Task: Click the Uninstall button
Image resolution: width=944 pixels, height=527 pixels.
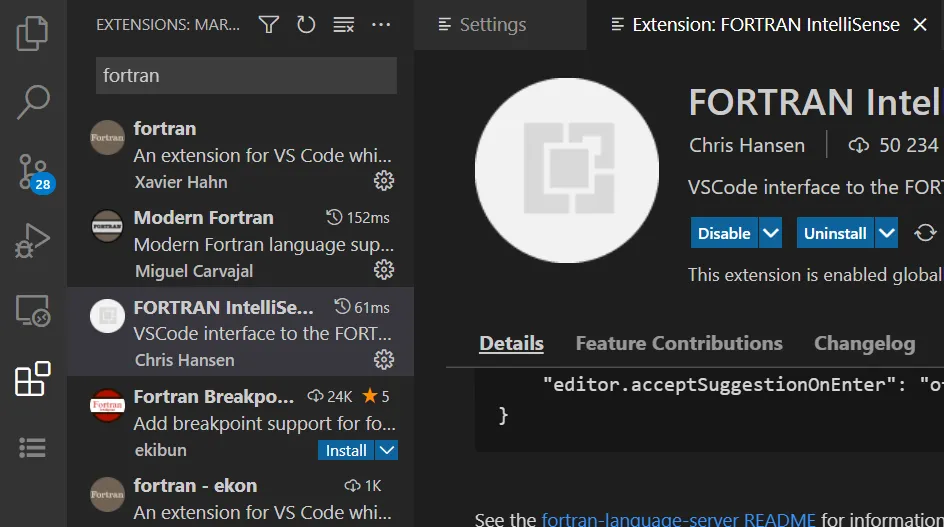Action: click(x=835, y=233)
